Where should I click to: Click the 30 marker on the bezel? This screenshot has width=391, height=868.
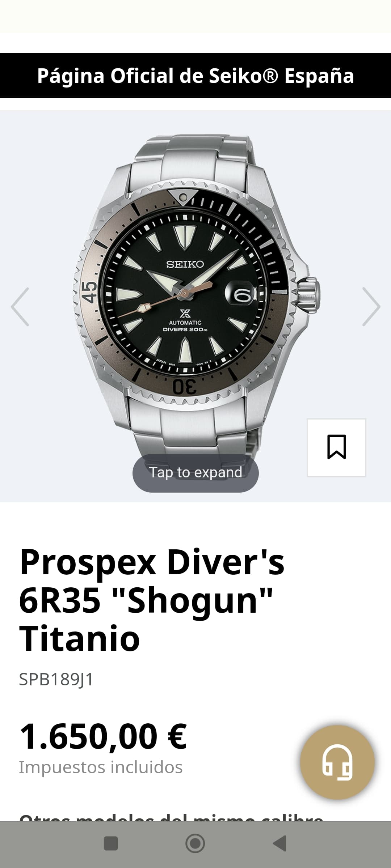(185, 387)
